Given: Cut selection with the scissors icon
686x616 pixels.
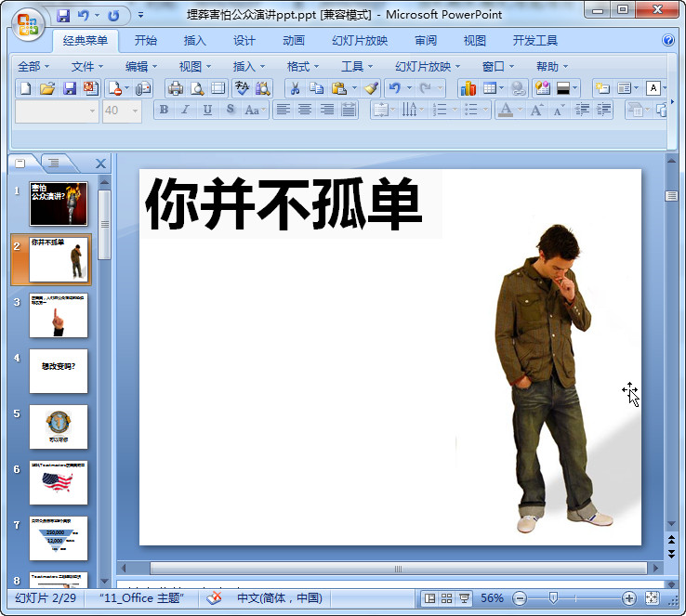Looking at the screenshot, I should click(x=295, y=88).
